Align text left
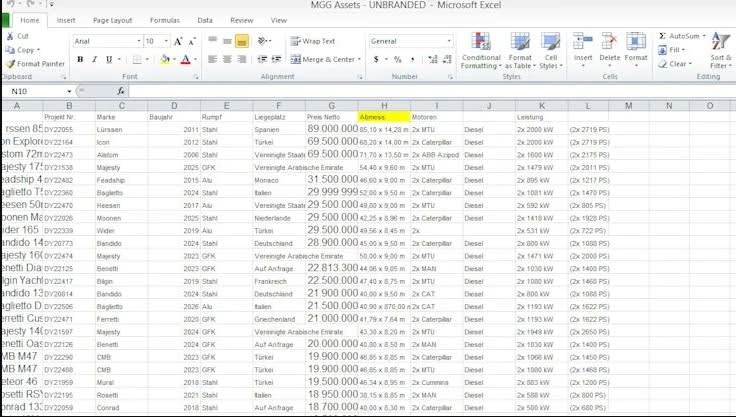This screenshot has height=417, width=736. pos(213,59)
